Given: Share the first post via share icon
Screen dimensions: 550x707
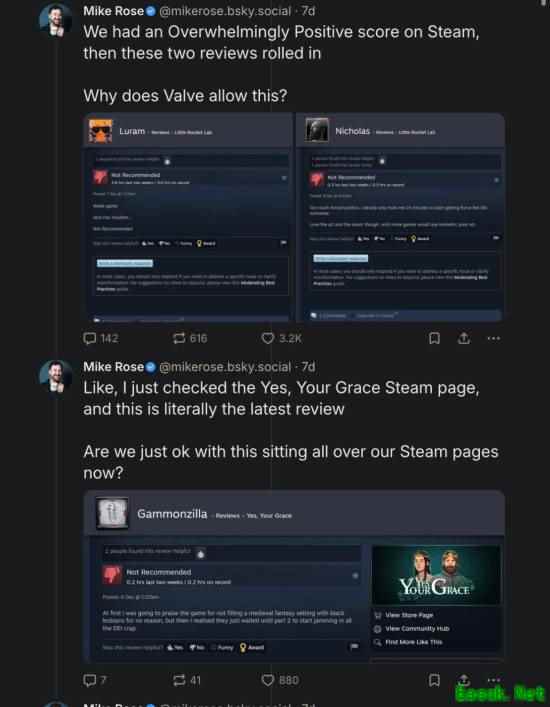Looking at the screenshot, I should pos(464,338).
